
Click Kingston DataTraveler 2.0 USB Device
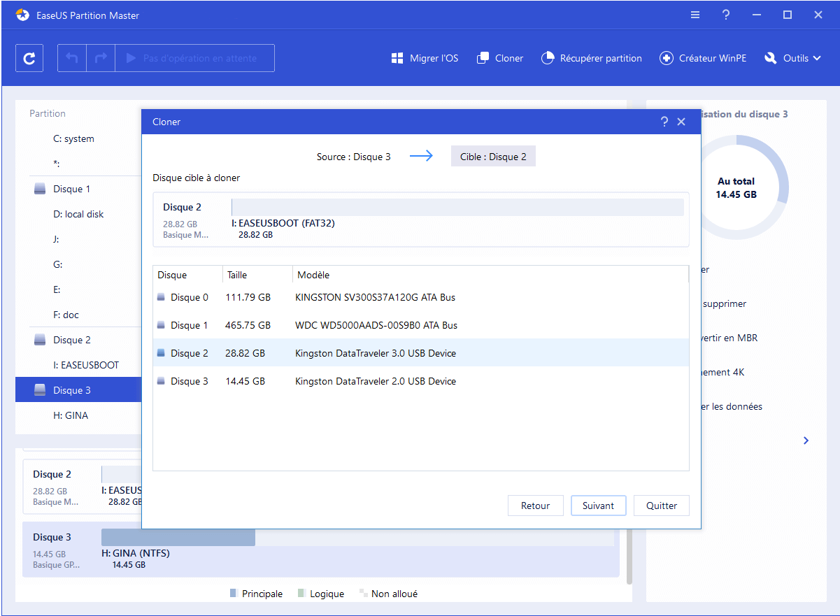click(376, 381)
